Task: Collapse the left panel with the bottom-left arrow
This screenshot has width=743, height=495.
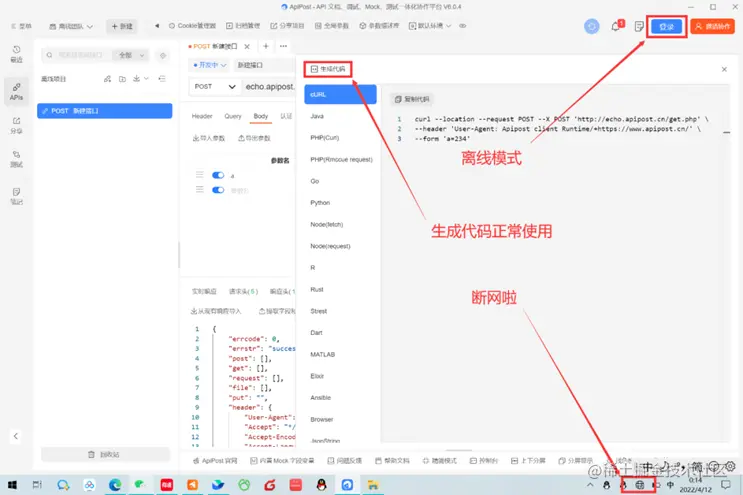Action: (x=16, y=436)
